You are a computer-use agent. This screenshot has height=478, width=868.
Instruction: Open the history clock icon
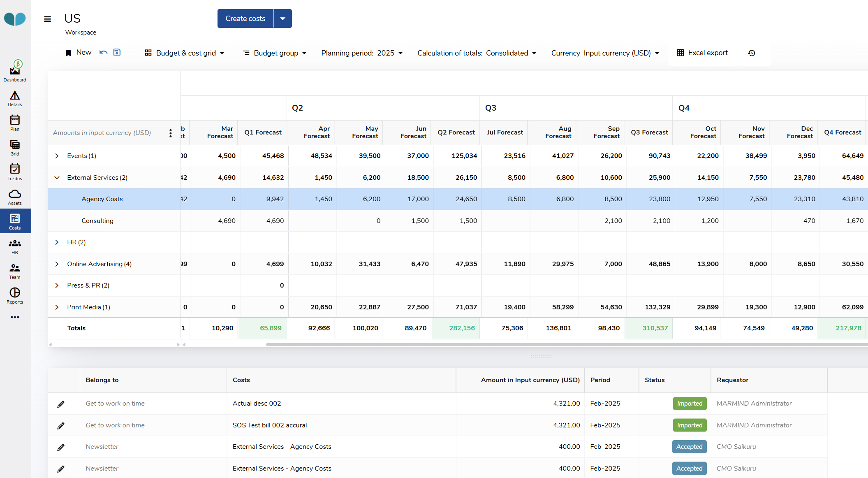(x=752, y=53)
